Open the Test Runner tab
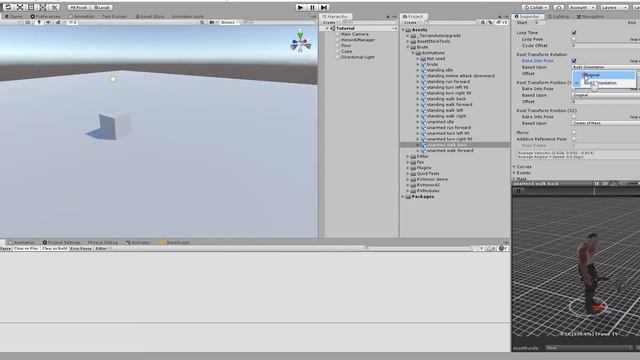Viewport: 640px width, 360px height. [x=114, y=16]
